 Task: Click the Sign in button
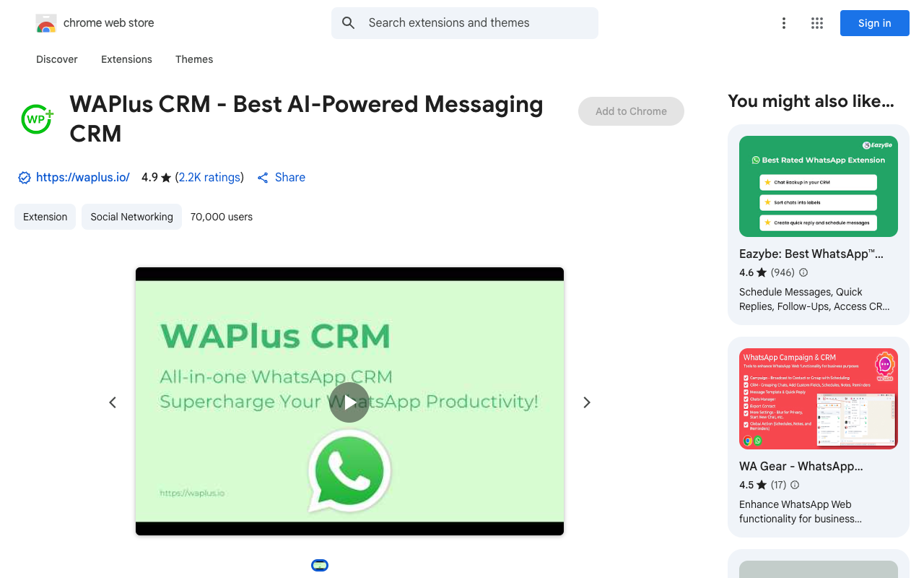(x=875, y=23)
